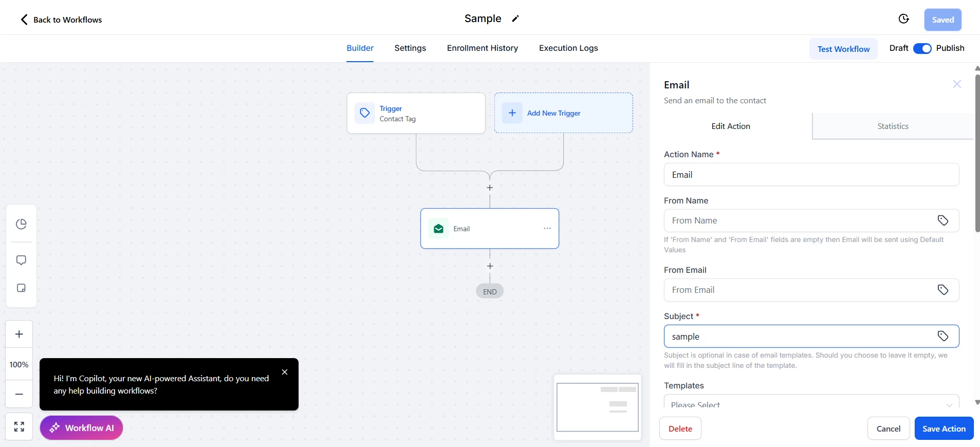Screen dimensions: 980x447
Task: Click the From Email input field
Action: (x=811, y=290)
